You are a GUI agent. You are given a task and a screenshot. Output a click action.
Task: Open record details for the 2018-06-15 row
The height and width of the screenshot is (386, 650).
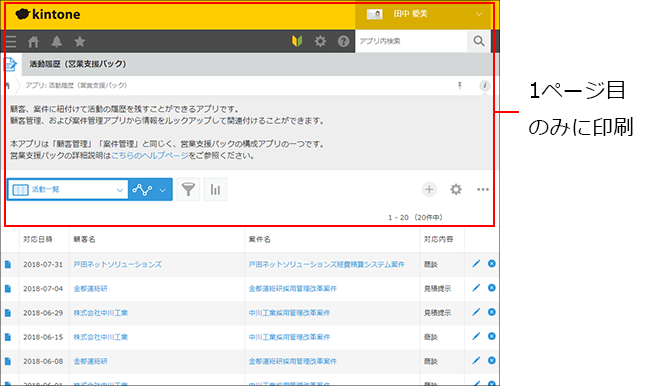(x=8, y=337)
